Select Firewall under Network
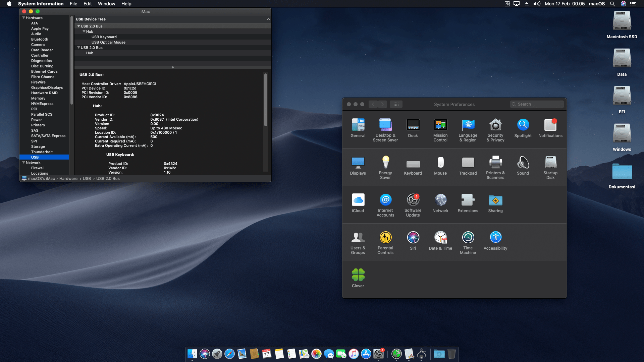The height and width of the screenshot is (362, 644). click(38, 168)
